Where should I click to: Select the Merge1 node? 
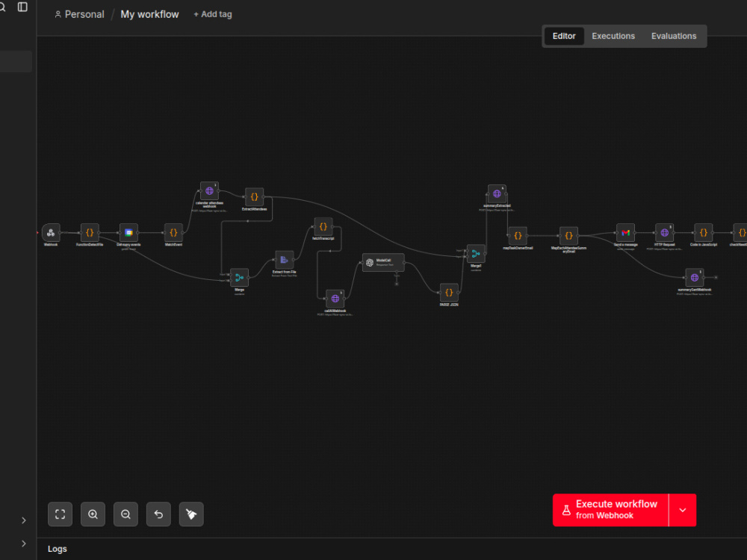[x=476, y=254]
